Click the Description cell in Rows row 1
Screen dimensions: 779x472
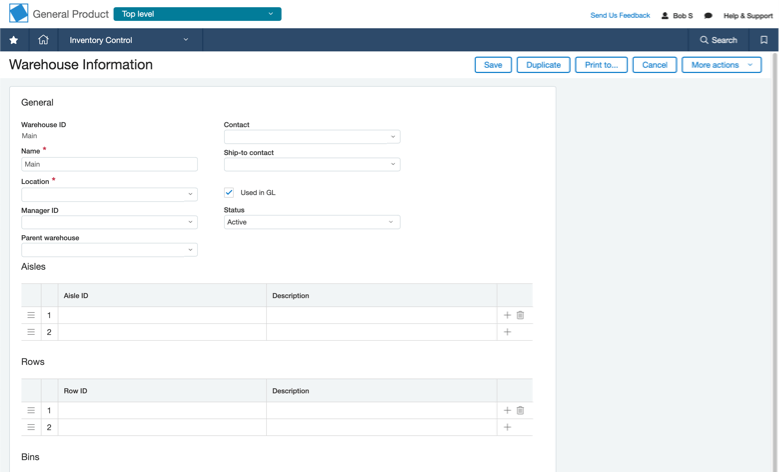[x=382, y=410]
